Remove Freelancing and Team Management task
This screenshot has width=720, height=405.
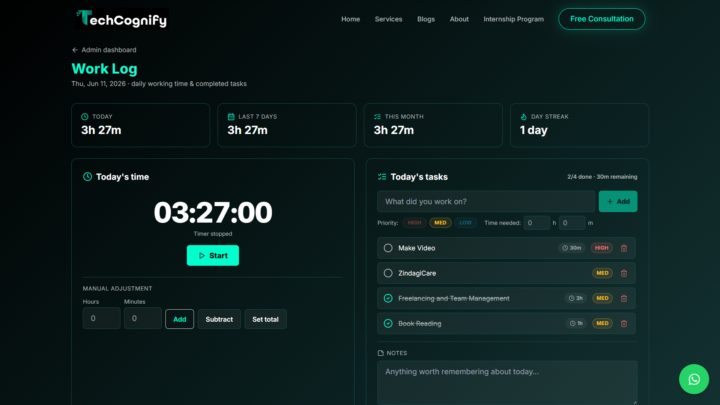click(624, 298)
